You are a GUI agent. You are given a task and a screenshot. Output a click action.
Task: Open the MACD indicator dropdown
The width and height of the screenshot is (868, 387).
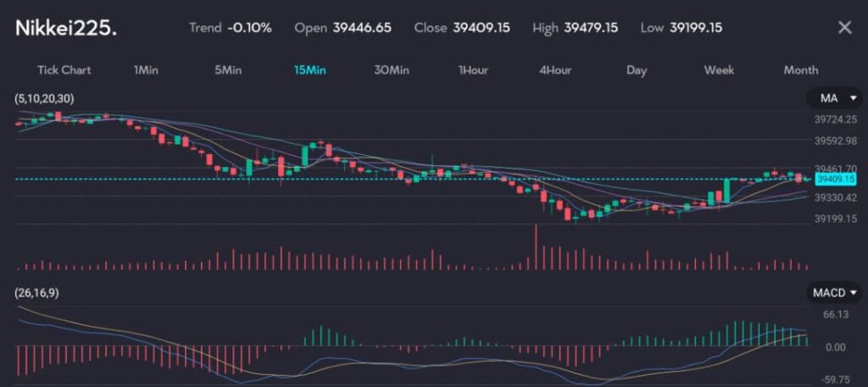833,293
